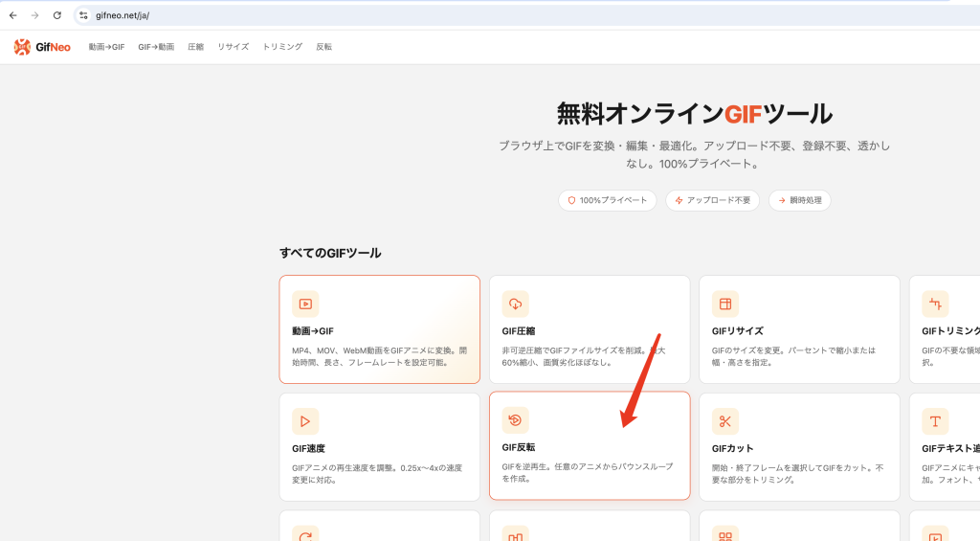
Task: Click the 動画→GIF card video icon
Action: click(305, 304)
